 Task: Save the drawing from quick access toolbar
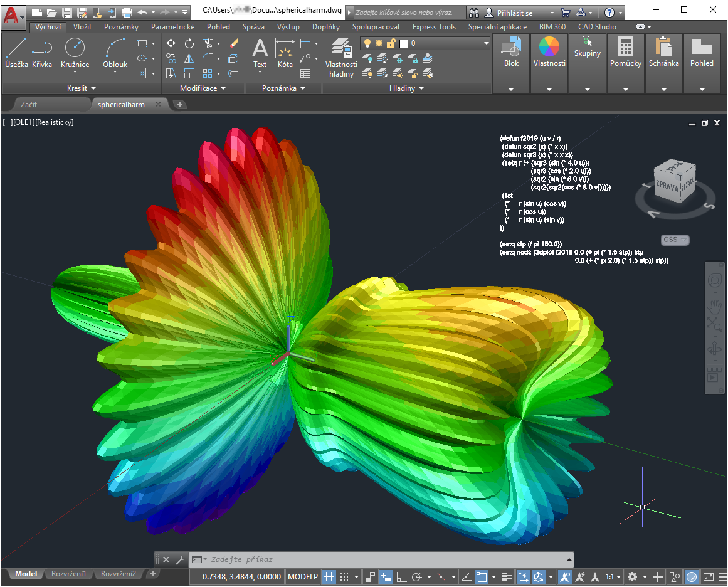67,12
